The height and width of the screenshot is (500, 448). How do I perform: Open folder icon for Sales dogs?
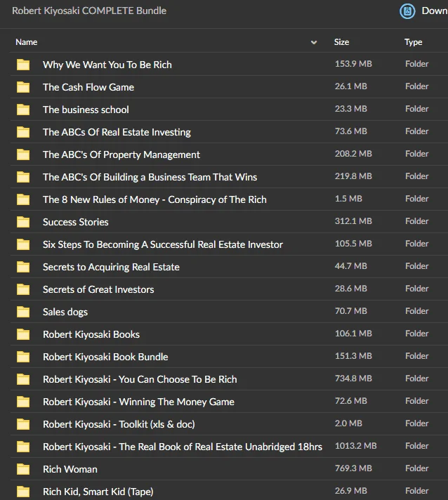click(x=23, y=312)
